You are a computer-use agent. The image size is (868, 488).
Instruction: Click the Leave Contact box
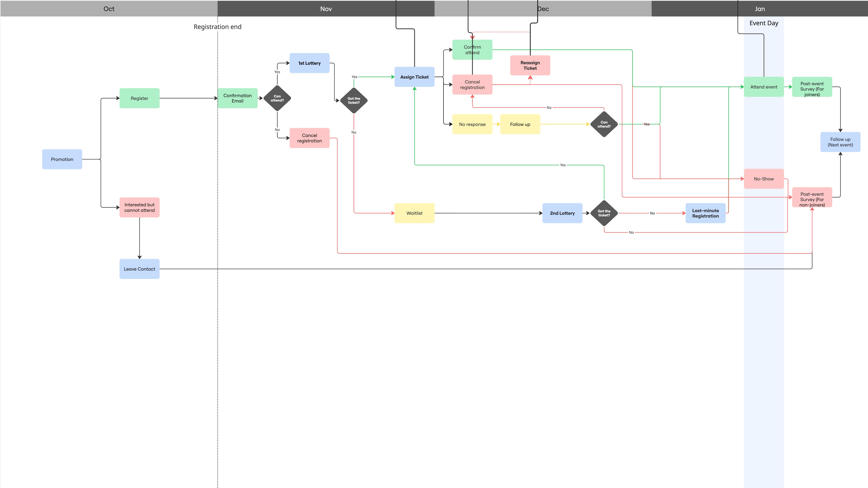[x=139, y=269]
